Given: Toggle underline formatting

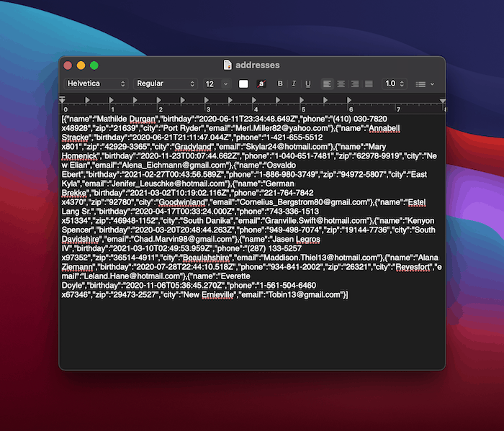Looking at the screenshot, I should point(307,83).
